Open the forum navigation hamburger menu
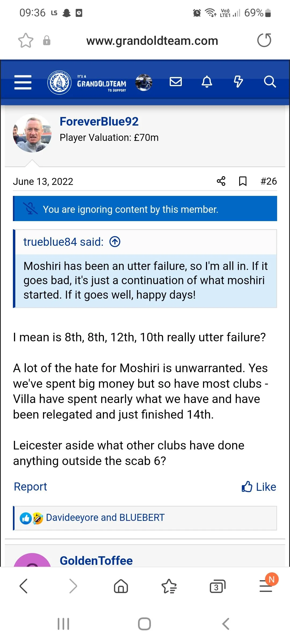 [23, 83]
